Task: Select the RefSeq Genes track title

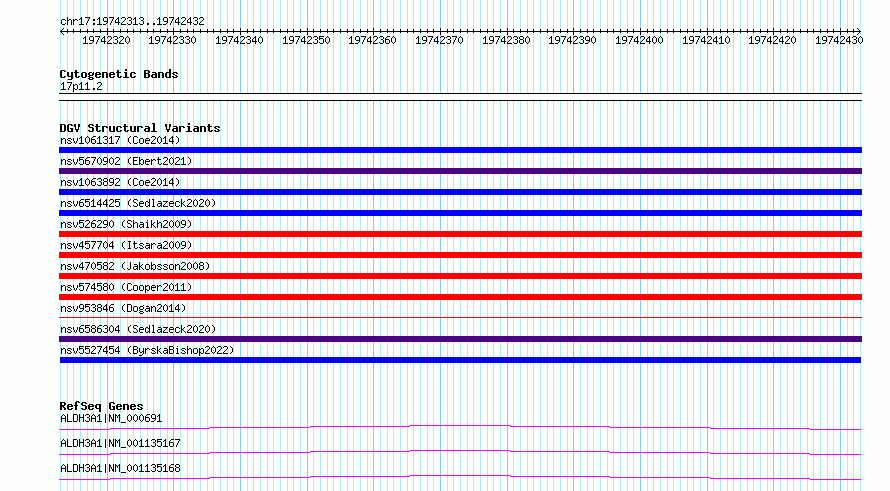Action: (101, 406)
